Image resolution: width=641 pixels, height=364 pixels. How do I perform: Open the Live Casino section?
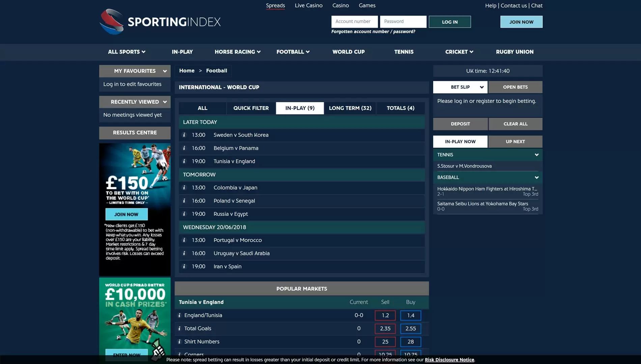[x=308, y=5]
